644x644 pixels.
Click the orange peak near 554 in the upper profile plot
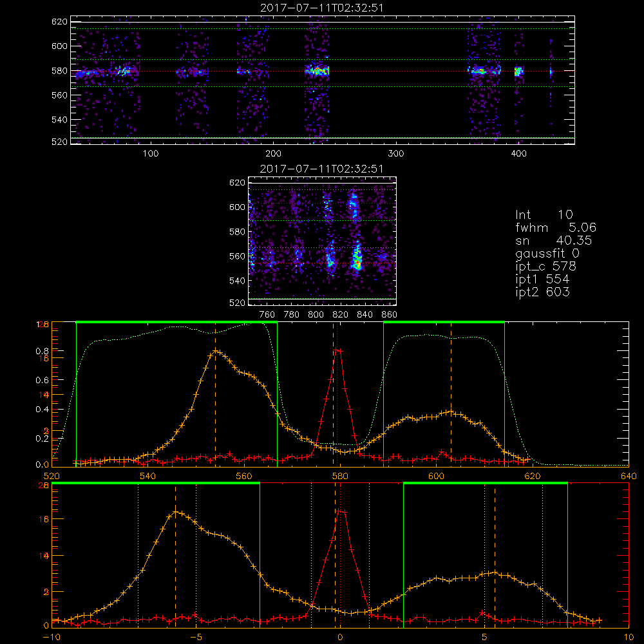pos(216,351)
